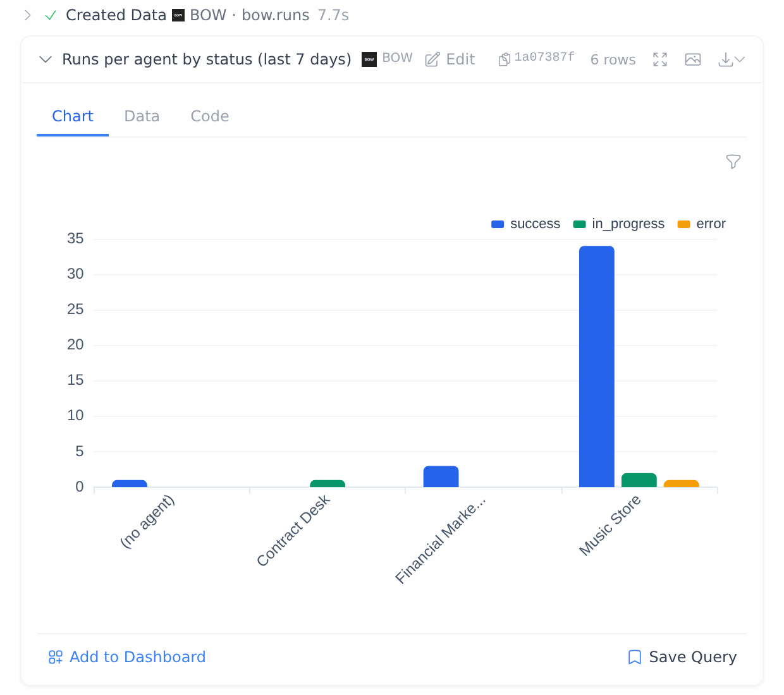The height and width of the screenshot is (695, 784).
Task: Click the Music Store in_progress bar
Action: coord(639,480)
